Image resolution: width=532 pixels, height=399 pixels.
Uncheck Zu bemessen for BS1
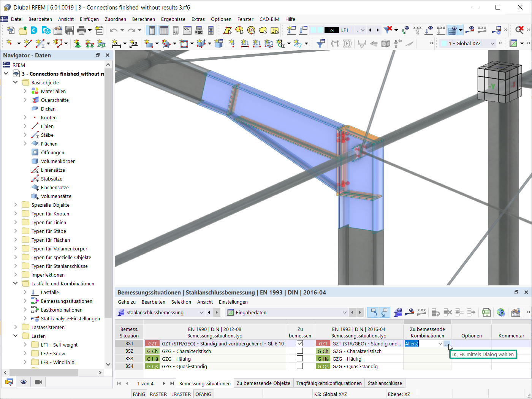click(x=300, y=344)
